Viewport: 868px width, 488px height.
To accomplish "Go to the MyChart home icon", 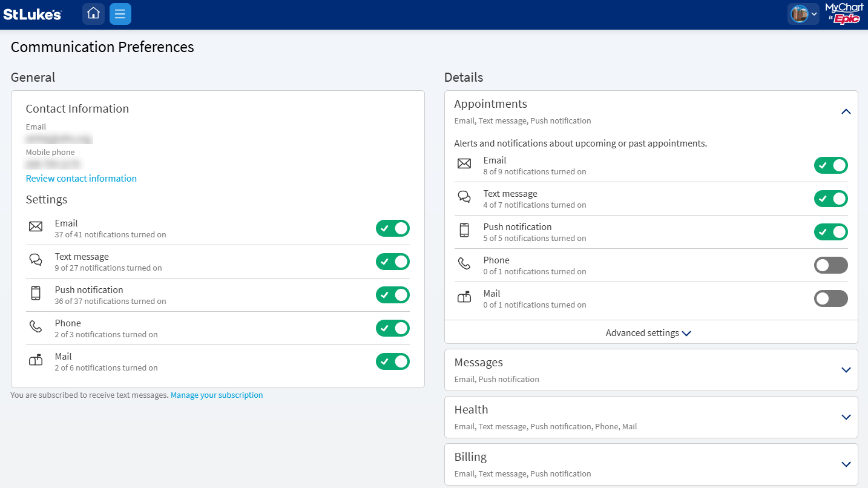I will click(93, 14).
